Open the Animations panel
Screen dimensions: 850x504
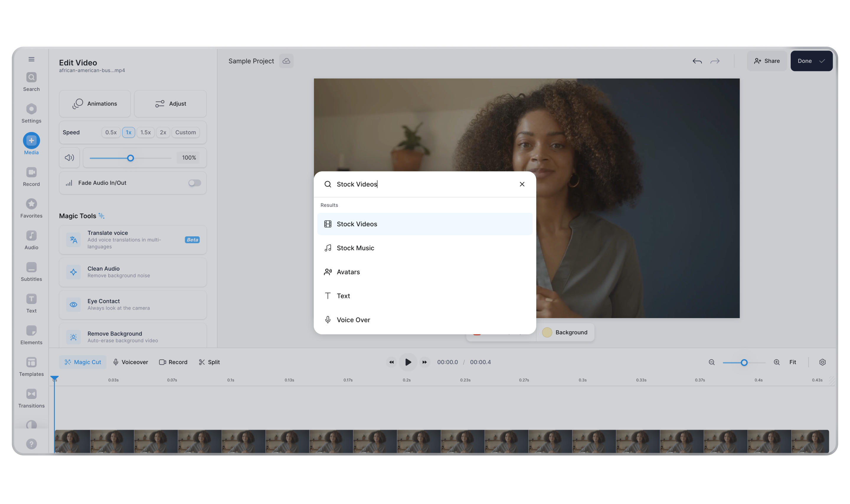[95, 104]
